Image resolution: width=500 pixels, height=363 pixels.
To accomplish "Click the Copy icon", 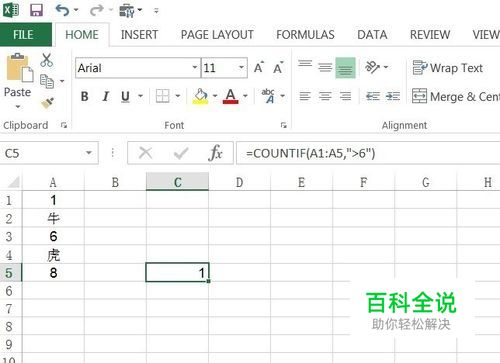I will [x=47, y=81].
